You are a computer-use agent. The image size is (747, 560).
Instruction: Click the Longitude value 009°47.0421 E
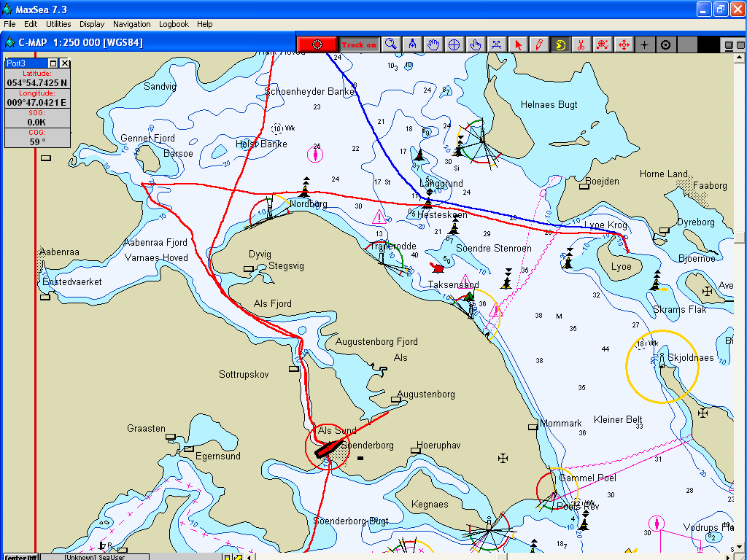pyautogui.click(x=37, y=102)
